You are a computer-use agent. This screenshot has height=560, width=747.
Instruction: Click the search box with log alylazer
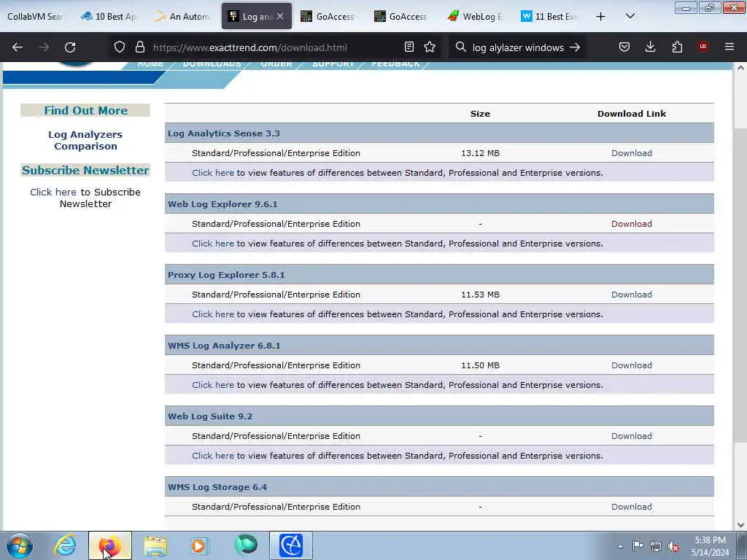tap(518, 47)
